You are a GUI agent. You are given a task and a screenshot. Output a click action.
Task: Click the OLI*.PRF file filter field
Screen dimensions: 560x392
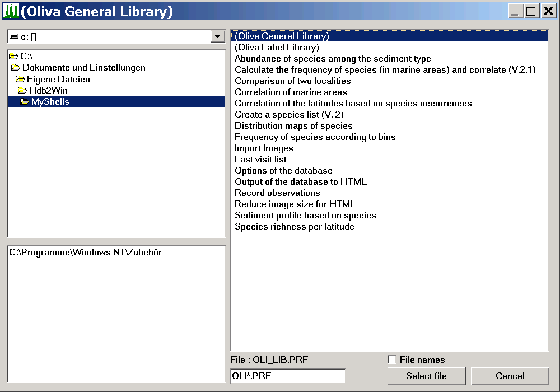[288, 376]
